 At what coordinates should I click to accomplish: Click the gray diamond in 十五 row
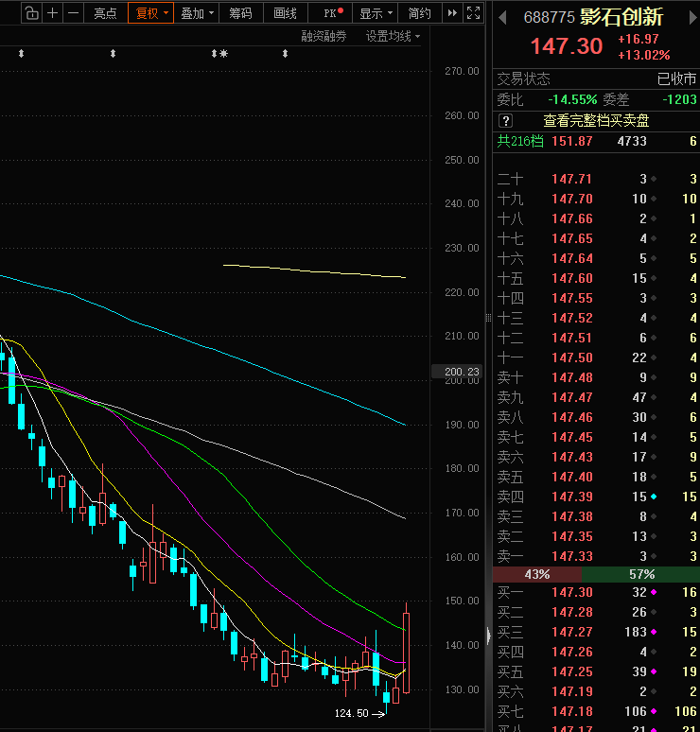[x=654, y=278]
